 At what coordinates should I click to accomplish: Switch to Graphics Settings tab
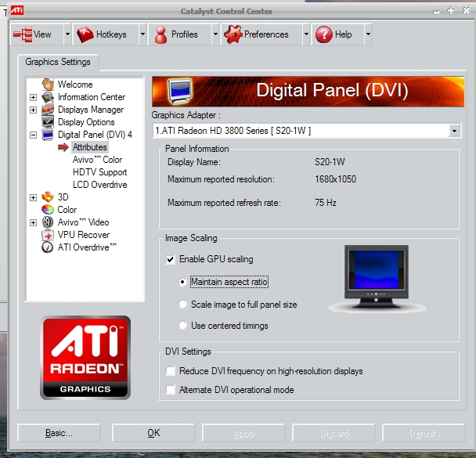click(58, 62)
